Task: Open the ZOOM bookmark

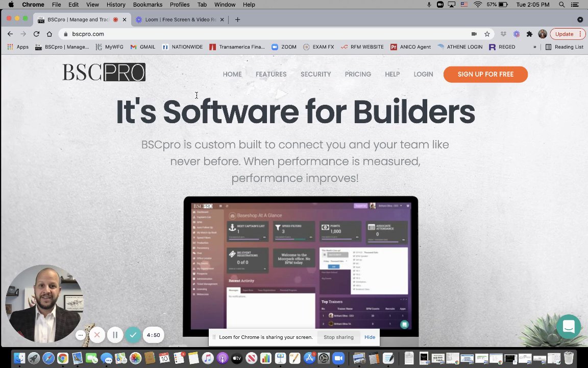Action: tap(284, 47)
